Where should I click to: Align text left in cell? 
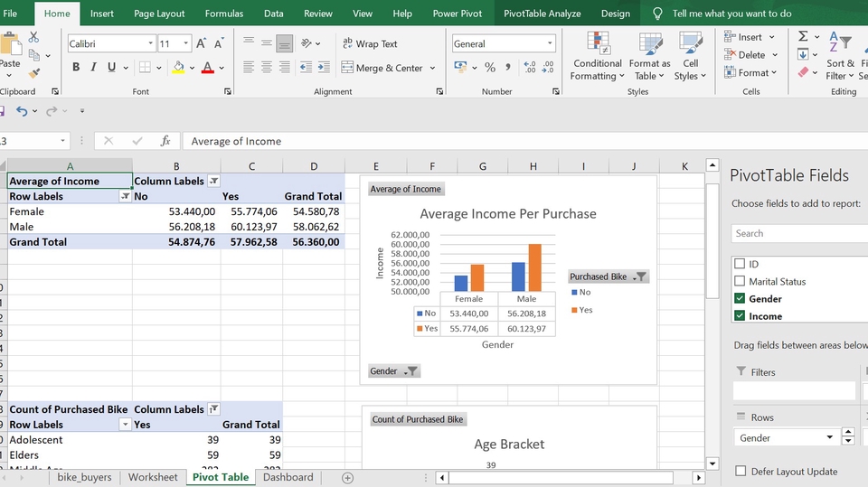[249, 68]
